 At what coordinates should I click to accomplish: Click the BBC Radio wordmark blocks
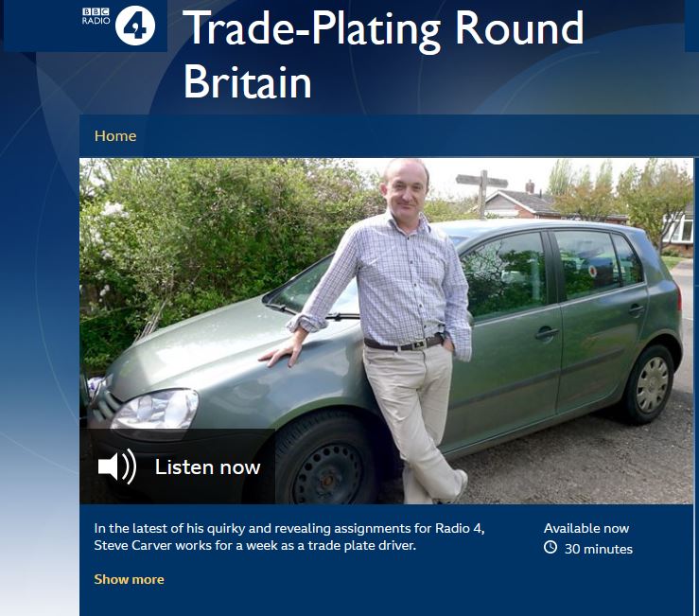coord(96,16)
